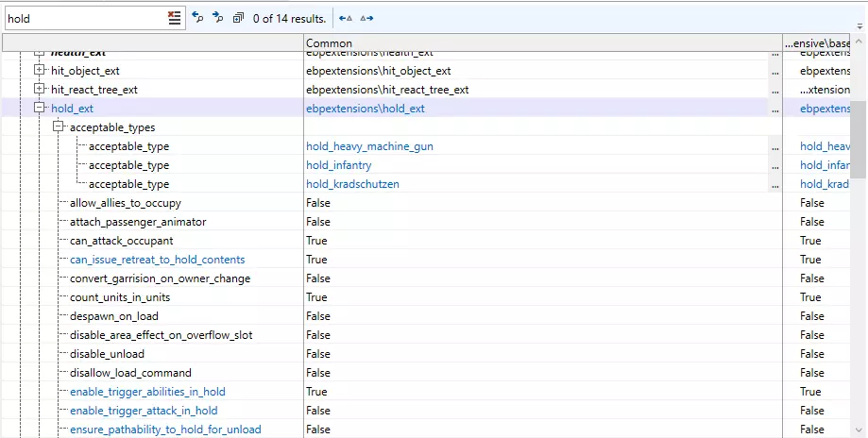This screenshot has height=438, width=868.
Task: Go to next search result
Action: pyautogui.click(x=217, y=18)
